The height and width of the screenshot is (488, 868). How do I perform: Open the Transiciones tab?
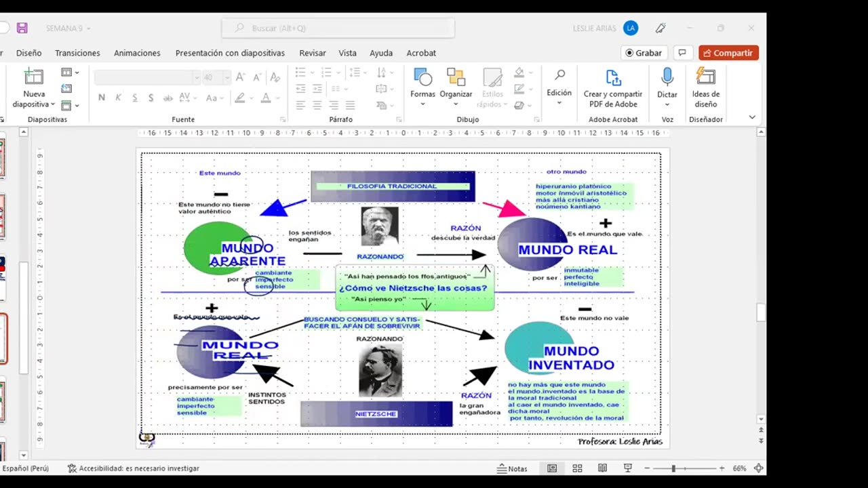(x=77, y=53)
